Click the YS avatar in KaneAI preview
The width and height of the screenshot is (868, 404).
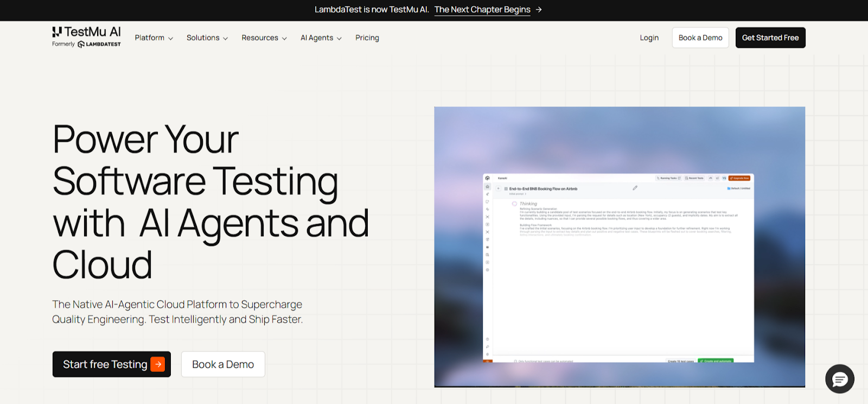724,178
